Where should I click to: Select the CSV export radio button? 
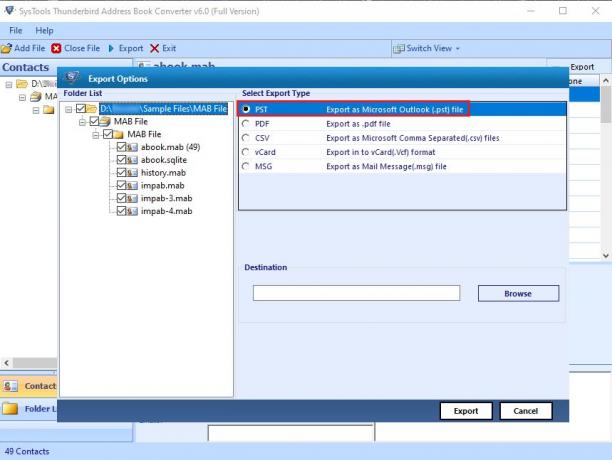(x=246, y=138)
